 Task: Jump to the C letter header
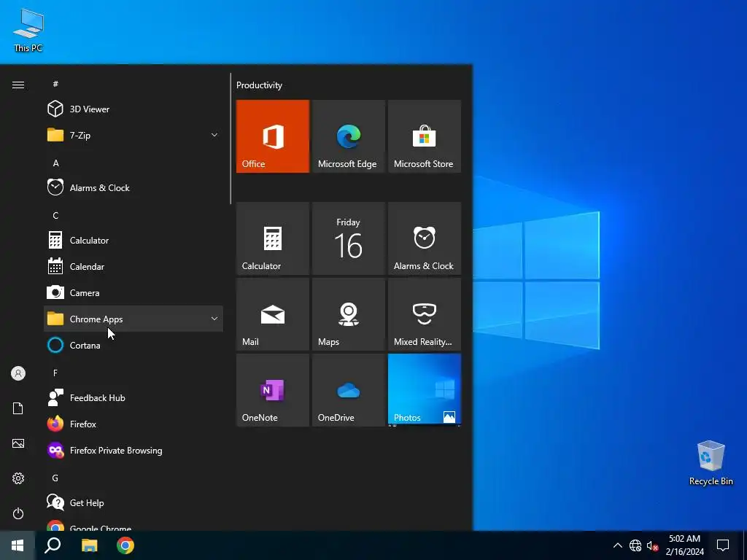click(55, 216)
